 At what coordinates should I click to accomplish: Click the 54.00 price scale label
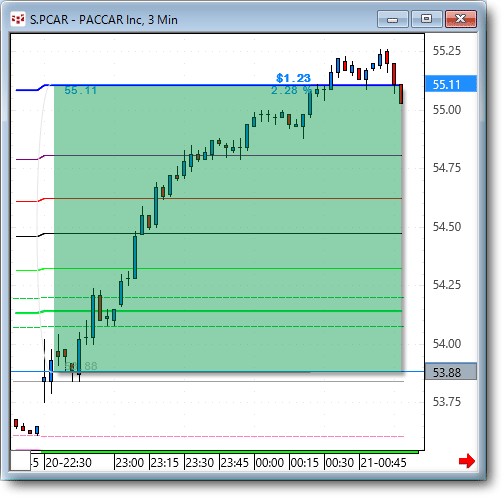coord(447,344)
